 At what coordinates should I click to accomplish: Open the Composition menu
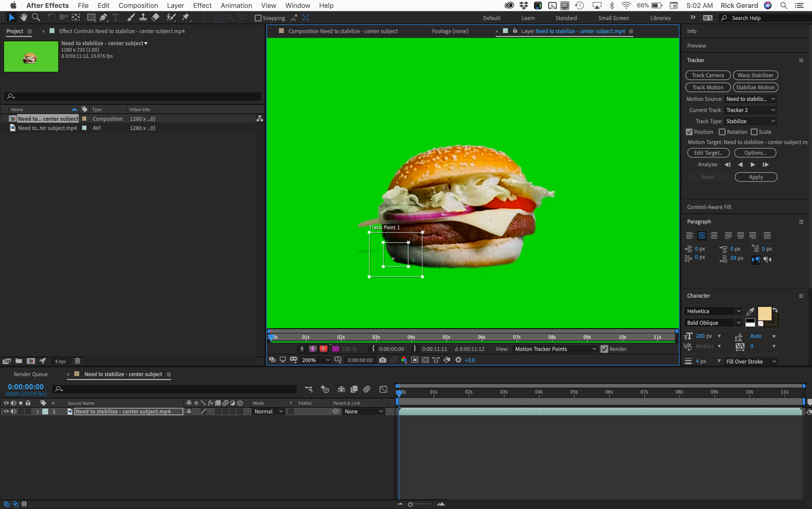click(138, 5)
